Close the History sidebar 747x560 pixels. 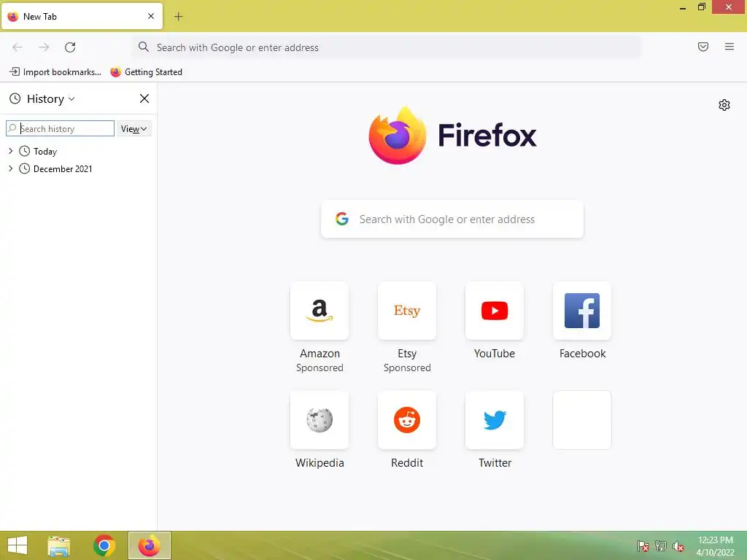click(144, 98)
